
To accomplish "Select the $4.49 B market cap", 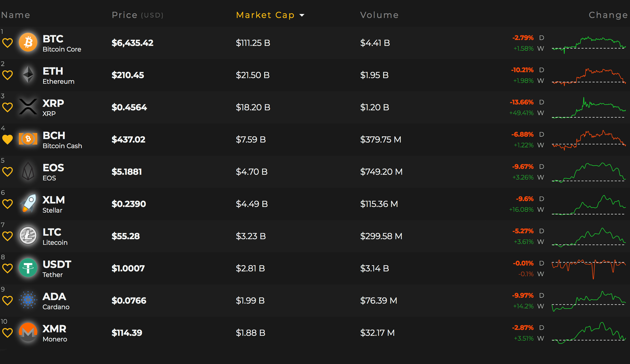I will (252, 204).
